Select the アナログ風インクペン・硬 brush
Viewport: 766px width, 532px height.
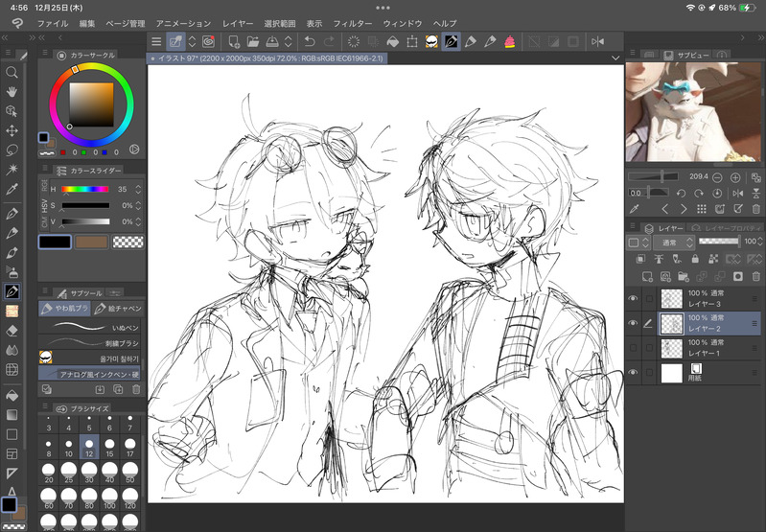[x=89, y=374]
